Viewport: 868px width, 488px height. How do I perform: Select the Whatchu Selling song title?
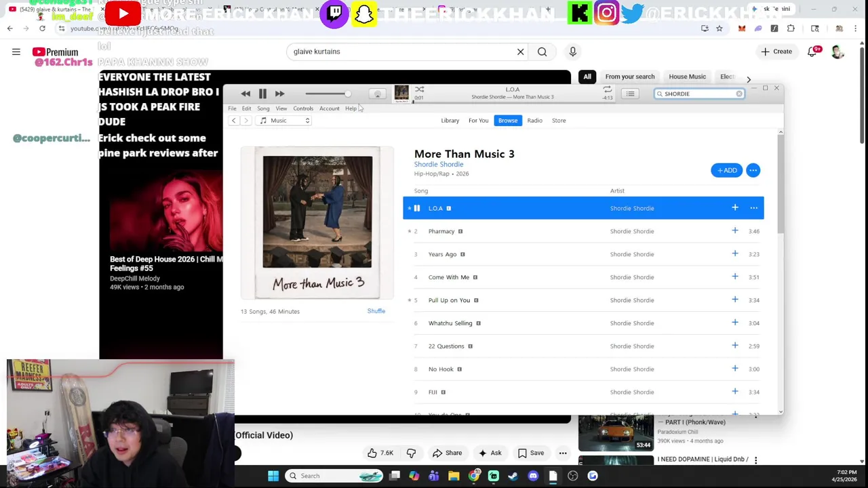[450, 323]
